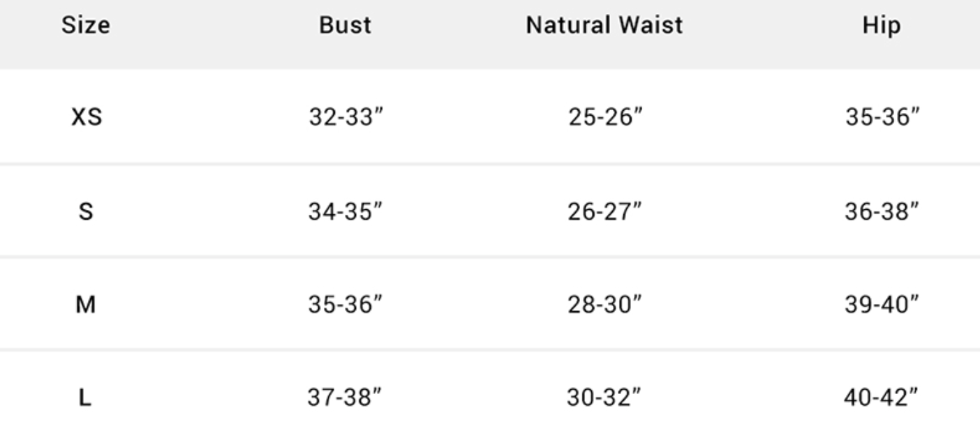
Task: Click the XS hip value 35-36"
Action: coord(882,118)
